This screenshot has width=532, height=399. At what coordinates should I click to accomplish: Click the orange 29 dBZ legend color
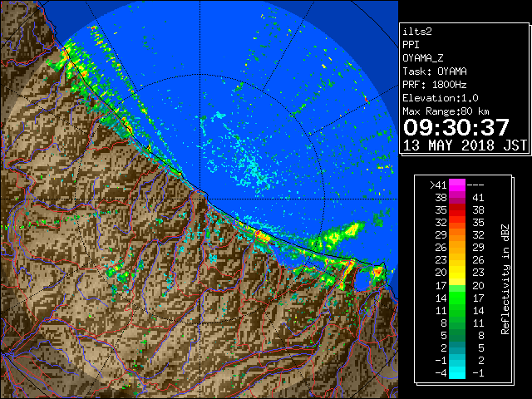pyautogui.click(x=457, y=235)
